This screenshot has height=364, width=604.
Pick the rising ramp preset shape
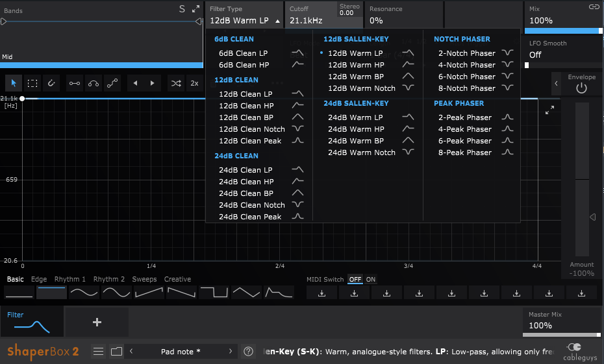coord(149,293)
